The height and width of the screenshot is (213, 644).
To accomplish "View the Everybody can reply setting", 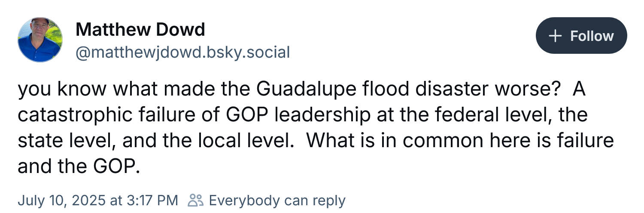I will pyautogui.click(x=277, y=200).
